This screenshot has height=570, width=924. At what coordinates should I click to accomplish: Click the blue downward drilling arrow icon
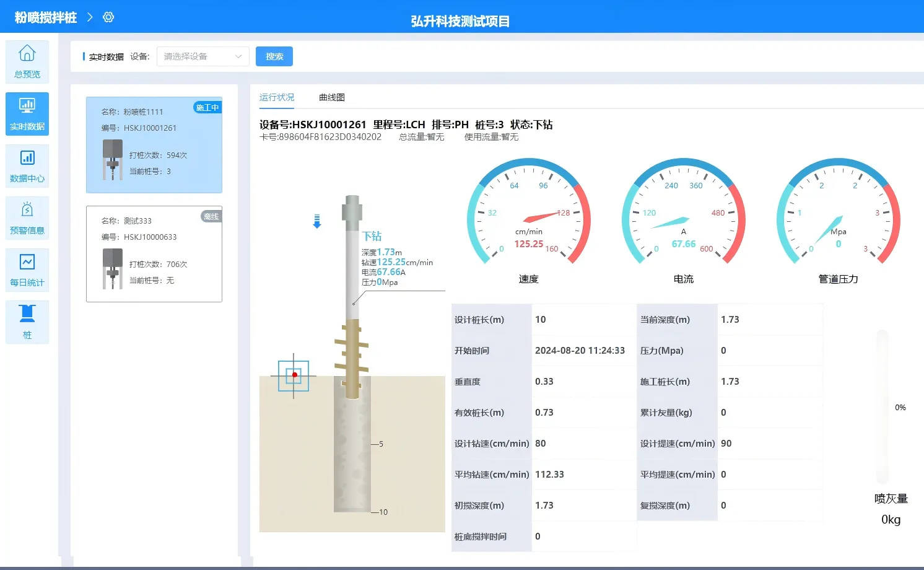coord(317,221)
